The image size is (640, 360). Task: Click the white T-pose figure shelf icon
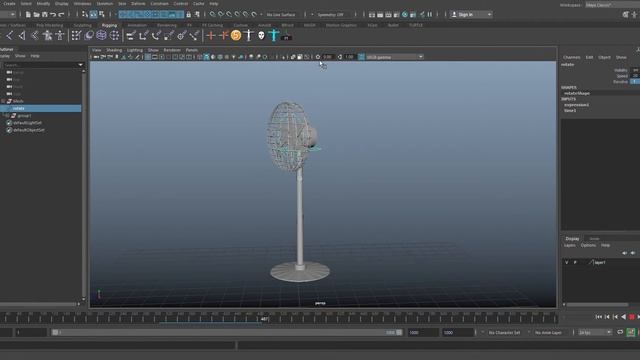249,36
